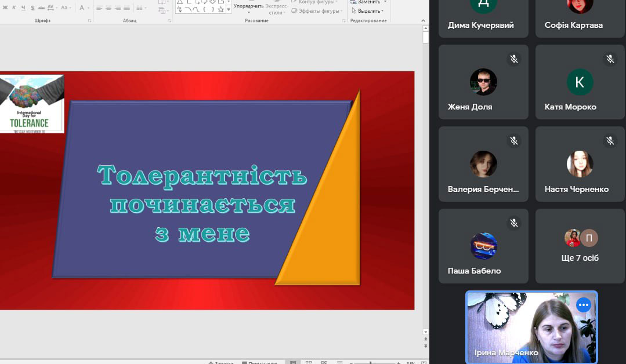Open Софія Картава participant tile
Image resolution: width=626 pixels, height=364 pixels.
pos(580,19)
